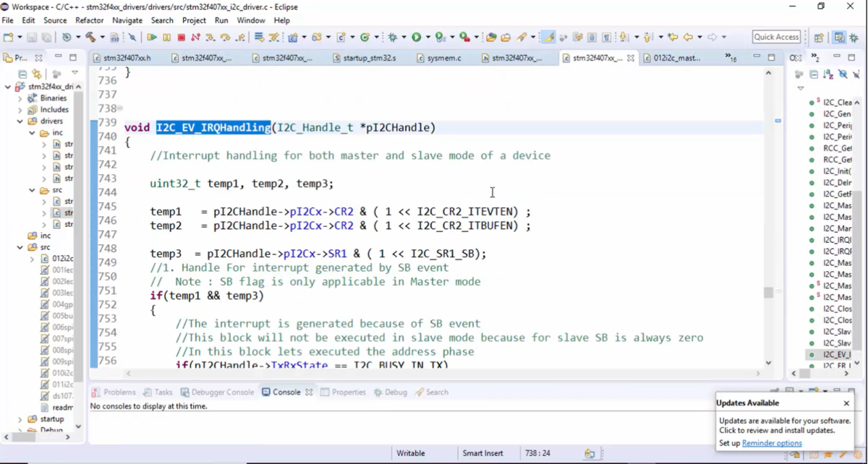Click the Open Perspective icon
This screenshot has height=464, width=868.
click(x=819, y=37)
